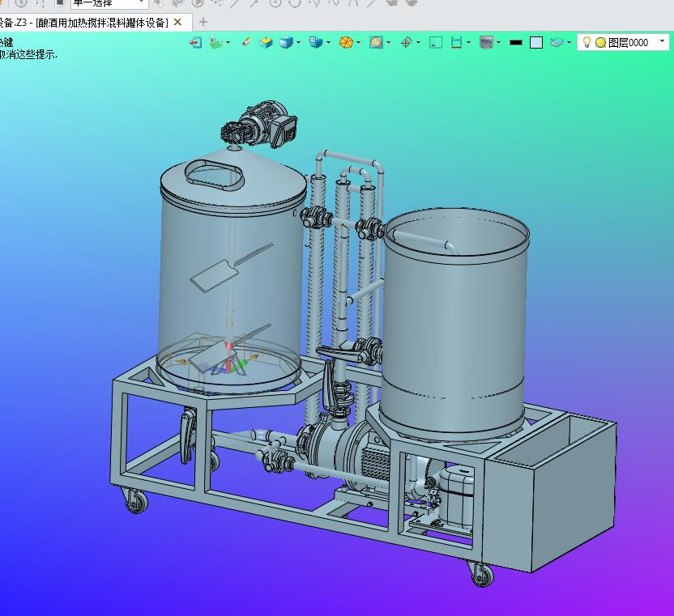Click the eraser-like tool icon
674x616 pixels.
pos(246,42)
